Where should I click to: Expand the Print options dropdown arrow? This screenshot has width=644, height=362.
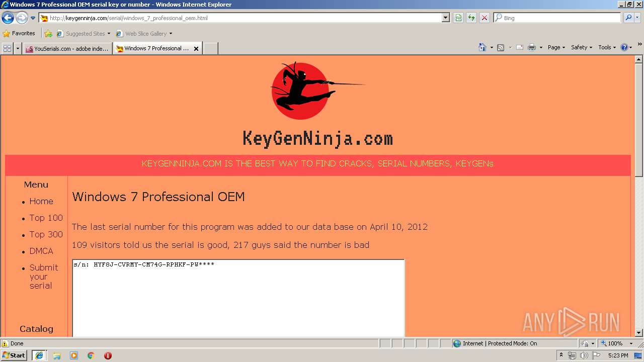tap(541, 47)
